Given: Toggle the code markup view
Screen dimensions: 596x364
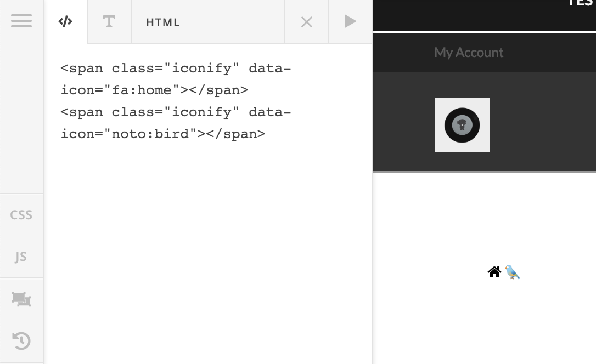Looking at the screenshot, I should coord(65,21).
